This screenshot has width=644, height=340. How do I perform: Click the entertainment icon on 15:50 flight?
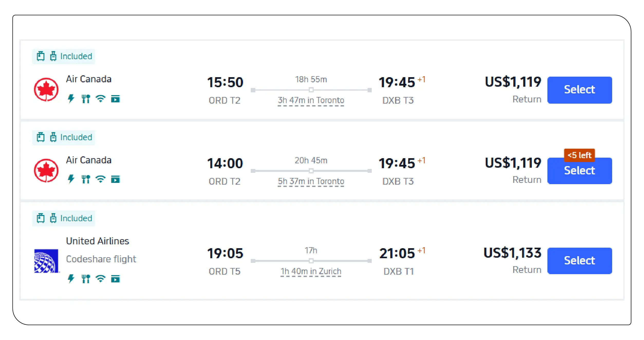coord(115,99)
